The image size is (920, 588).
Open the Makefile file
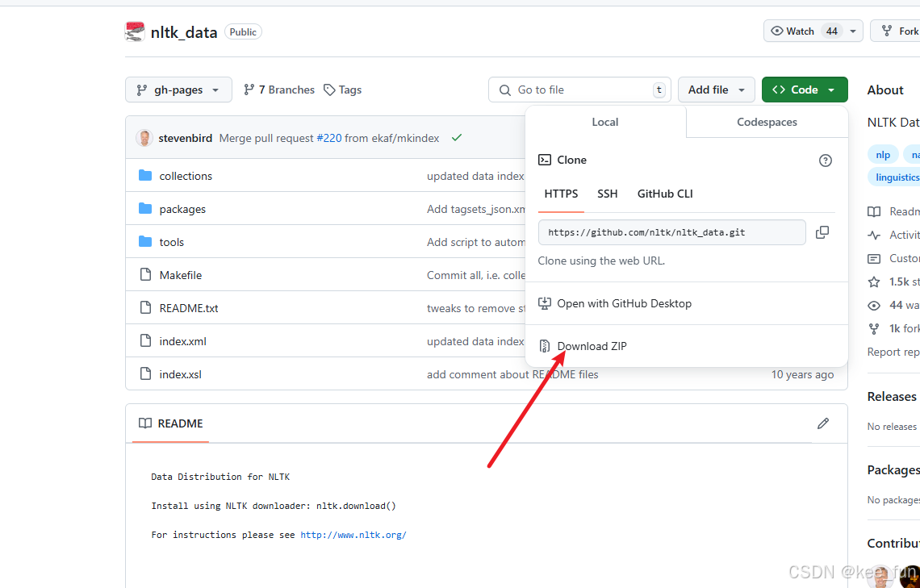[181, 274]
